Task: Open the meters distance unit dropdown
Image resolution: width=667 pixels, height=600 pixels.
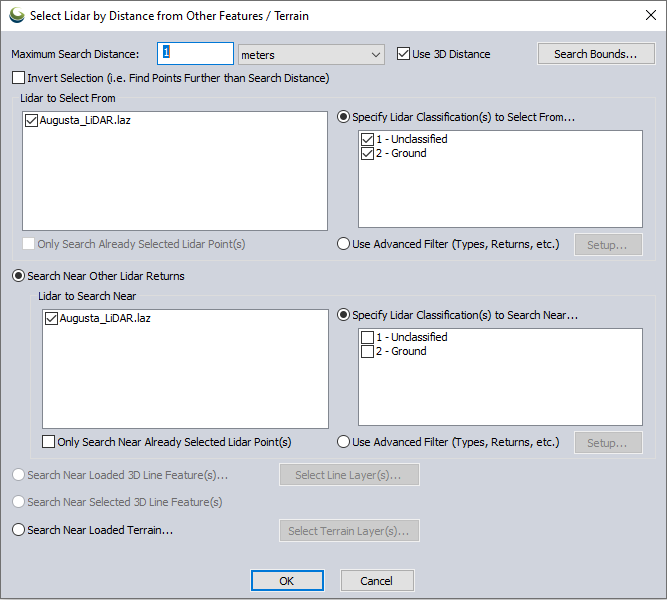Action: coord(311,55)
